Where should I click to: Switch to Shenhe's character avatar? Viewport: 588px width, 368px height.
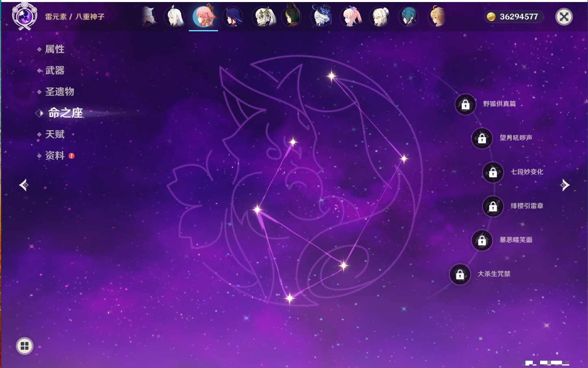click(175, 17)
